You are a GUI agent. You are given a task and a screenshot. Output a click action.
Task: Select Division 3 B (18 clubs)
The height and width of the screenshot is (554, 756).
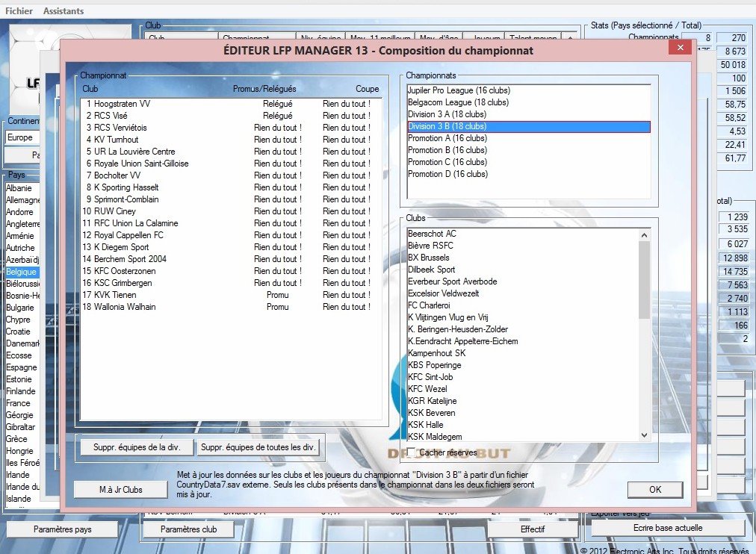coord(529,126)
